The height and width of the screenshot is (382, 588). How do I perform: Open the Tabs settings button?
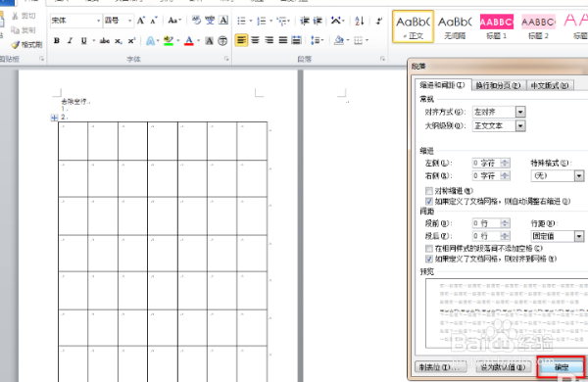[x=441, y=367]
